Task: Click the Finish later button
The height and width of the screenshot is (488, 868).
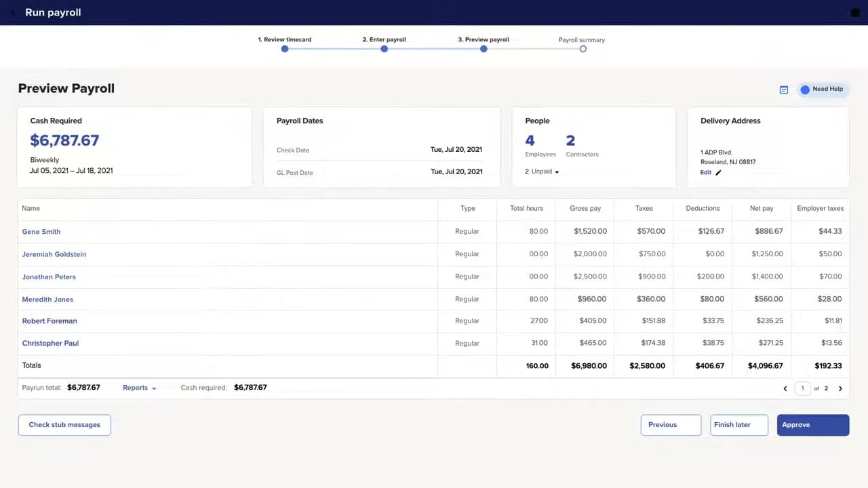Action: (739, 425)
